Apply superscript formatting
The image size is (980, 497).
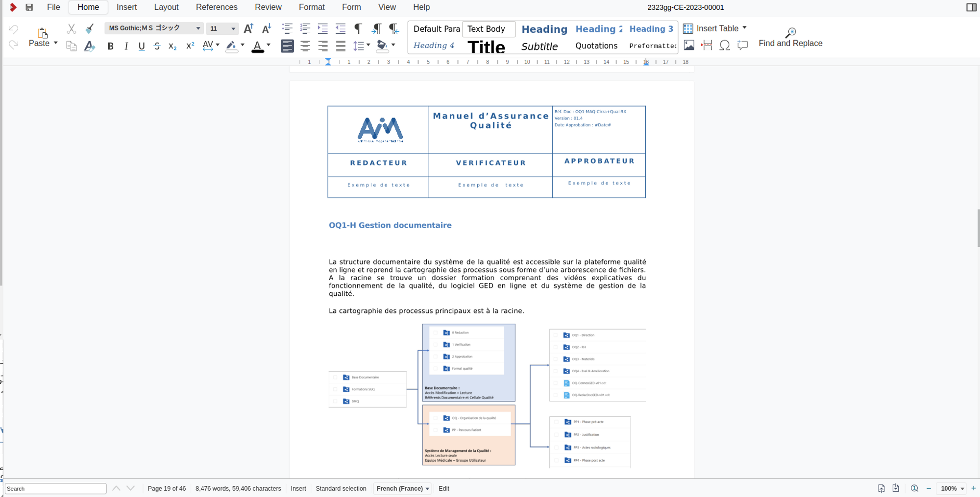(190, 46)
